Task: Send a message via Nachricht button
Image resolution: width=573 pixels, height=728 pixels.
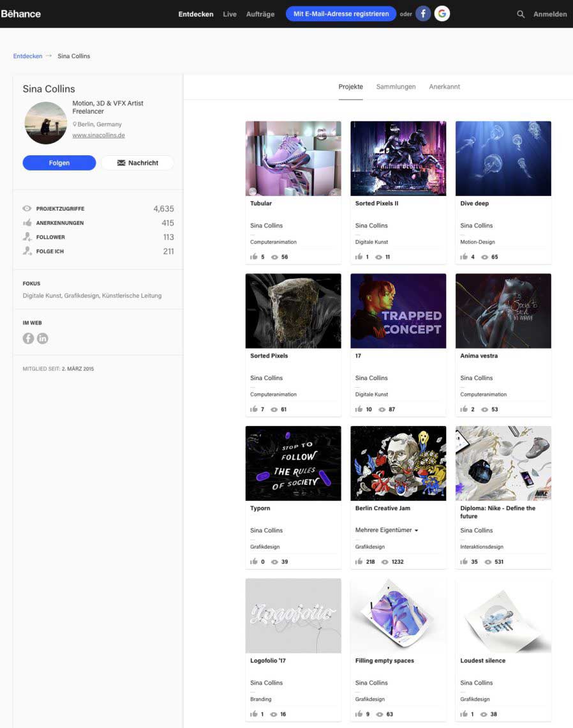Action: pos(138,163)
